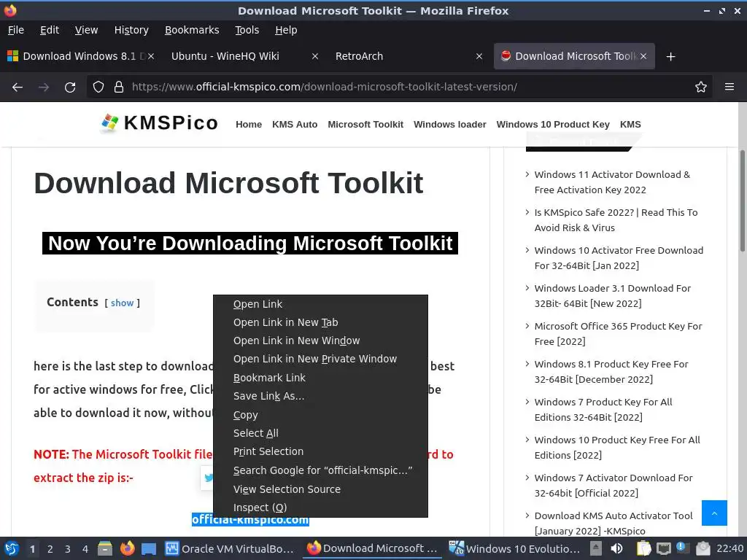Viewport: 747px width, 560px height.
Task: Choose Open Link in New Window
Action: click(320, 341)
